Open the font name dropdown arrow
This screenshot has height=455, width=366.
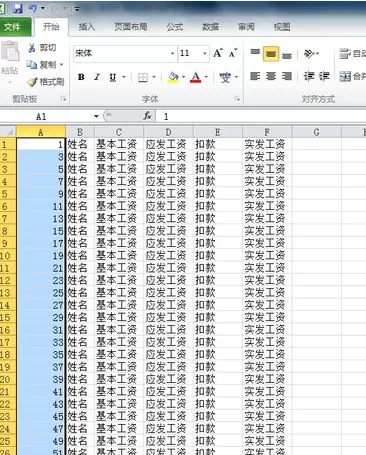click(x=172, y=53)
